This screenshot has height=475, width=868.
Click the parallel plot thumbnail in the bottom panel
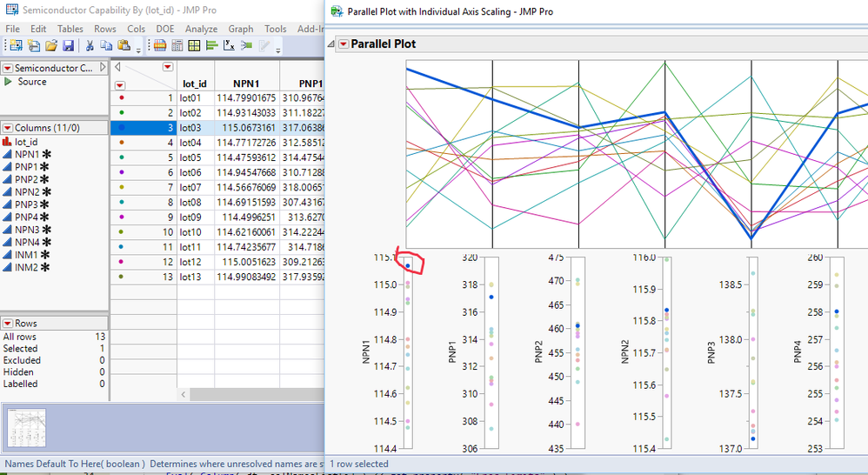[x=27, y=429]
